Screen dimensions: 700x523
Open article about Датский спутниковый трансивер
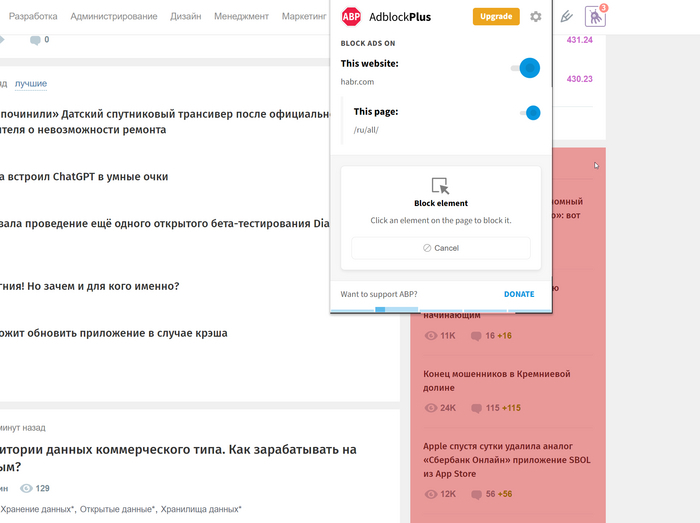pyautogui.click(x=165, y=121)
